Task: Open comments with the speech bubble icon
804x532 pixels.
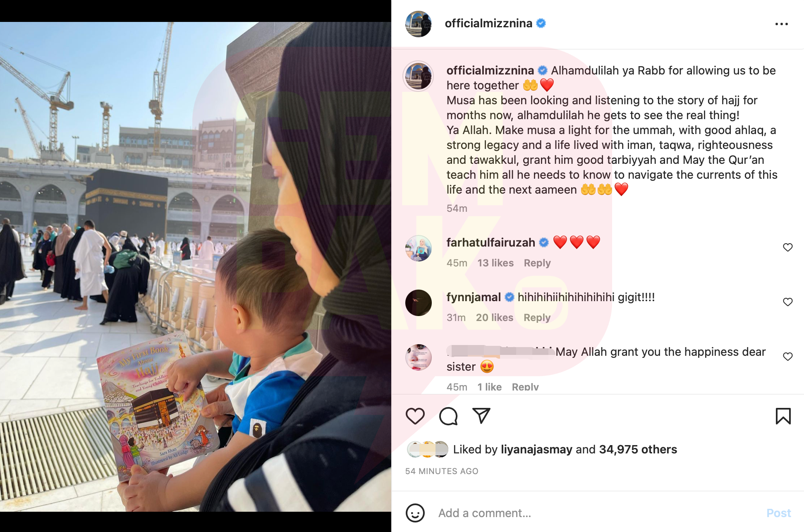Action: [x=448, y=416]
